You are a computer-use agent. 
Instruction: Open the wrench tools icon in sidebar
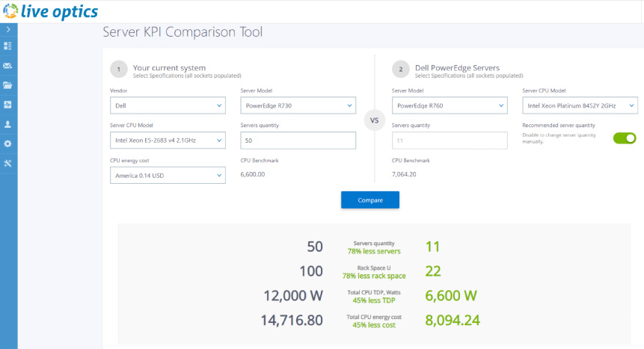(7, 164)
